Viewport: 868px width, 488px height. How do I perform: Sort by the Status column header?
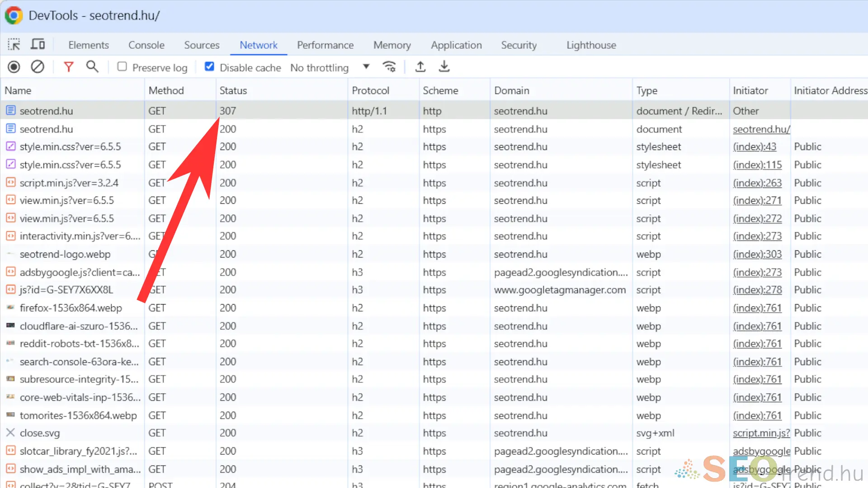[282, 90]
